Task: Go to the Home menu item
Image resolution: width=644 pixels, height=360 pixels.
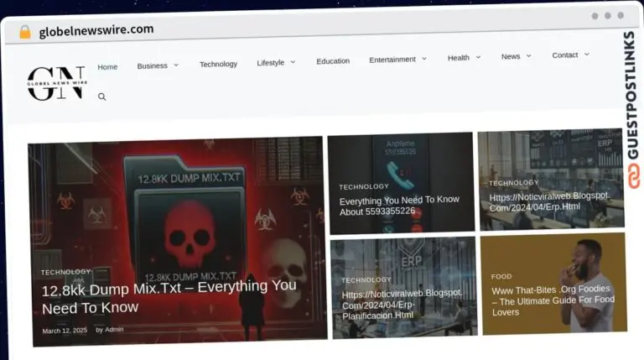Action: 107,66
